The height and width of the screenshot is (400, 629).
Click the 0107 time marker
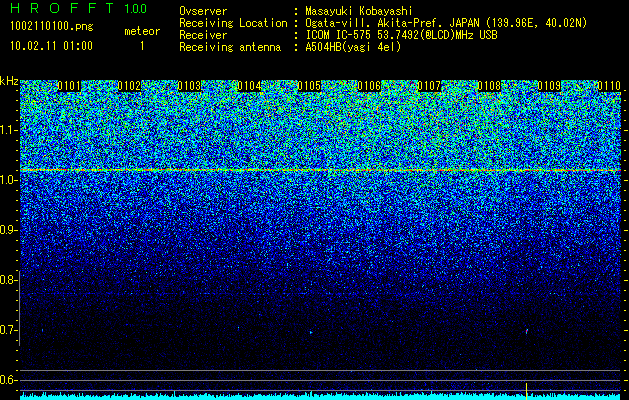click(x=429, y=86)
